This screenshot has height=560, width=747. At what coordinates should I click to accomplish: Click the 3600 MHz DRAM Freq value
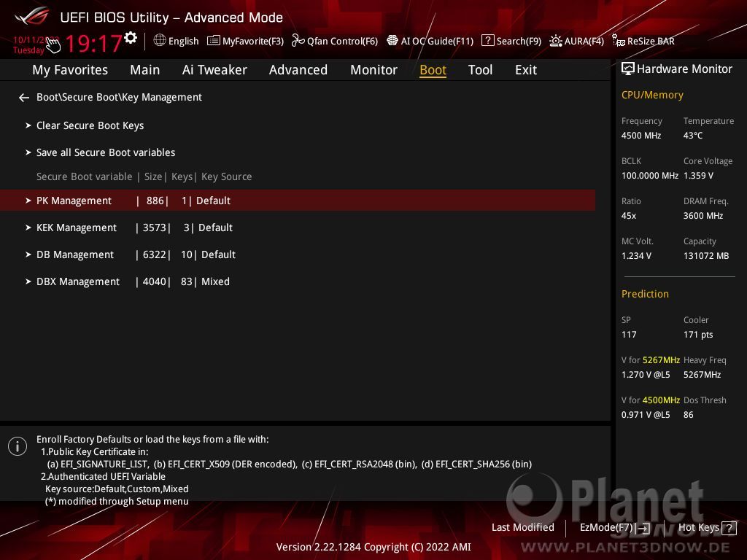703,216
